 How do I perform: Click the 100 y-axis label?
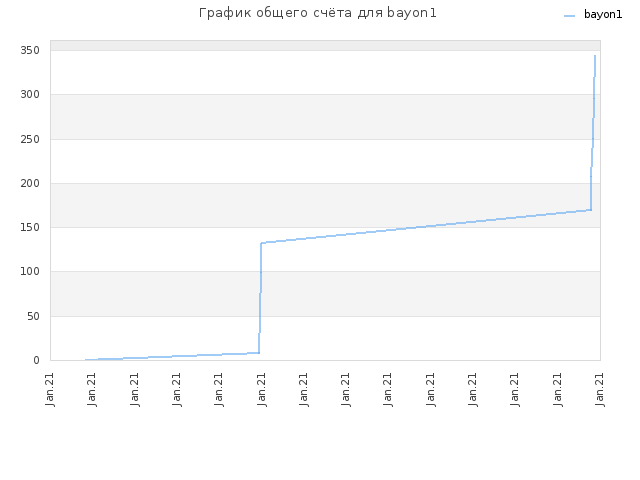pos(30,272)
